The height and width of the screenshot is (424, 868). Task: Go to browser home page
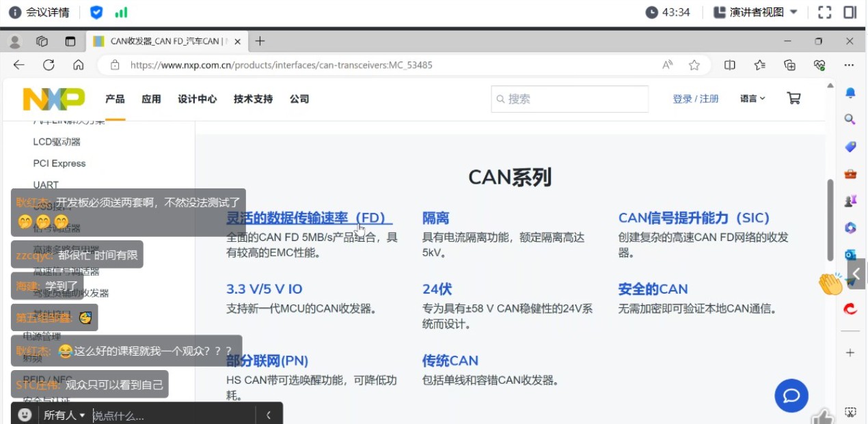click(x=79, y=65)
